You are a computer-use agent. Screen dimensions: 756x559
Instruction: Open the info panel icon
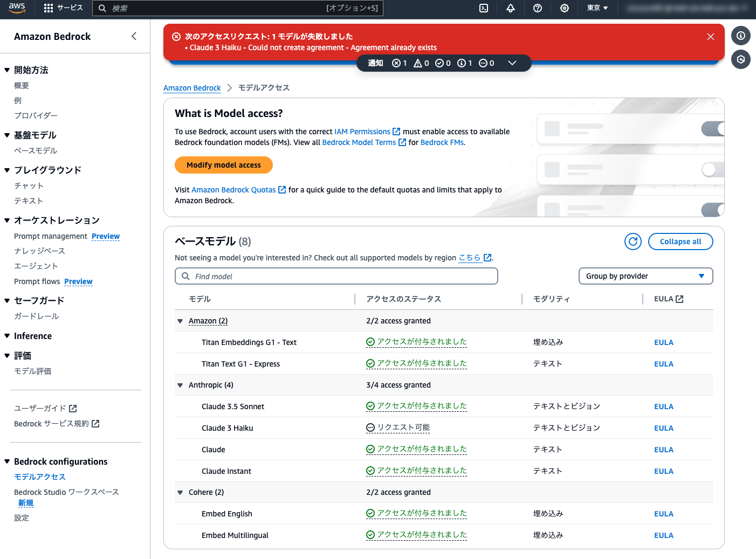click(741, 36)
